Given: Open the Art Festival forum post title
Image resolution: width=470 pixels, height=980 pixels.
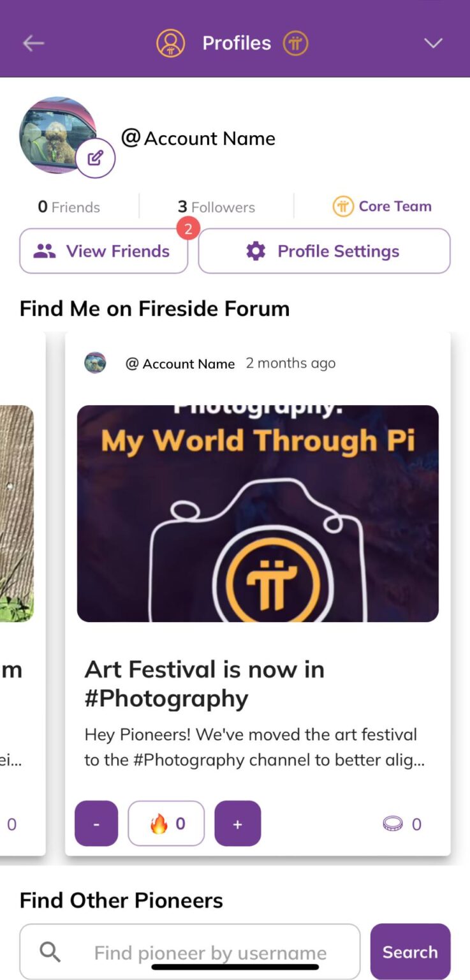Looking at the screenshot, I should coord(205,683).
